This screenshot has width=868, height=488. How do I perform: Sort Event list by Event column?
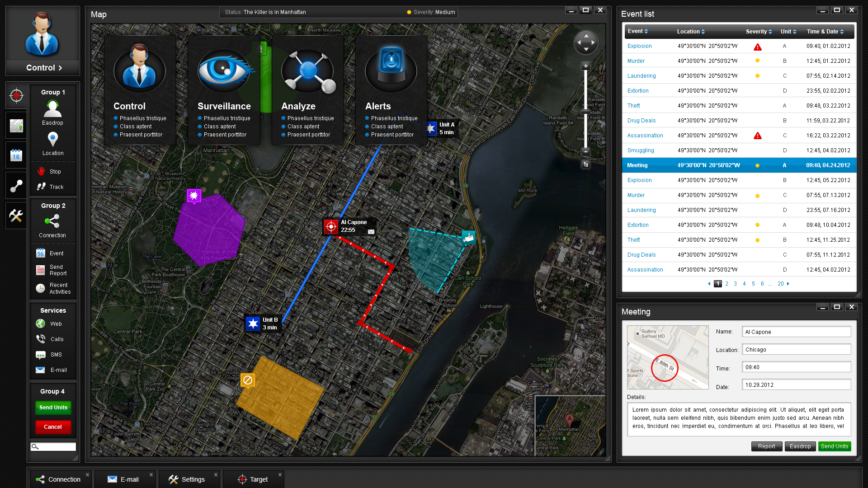coord(638,31)
